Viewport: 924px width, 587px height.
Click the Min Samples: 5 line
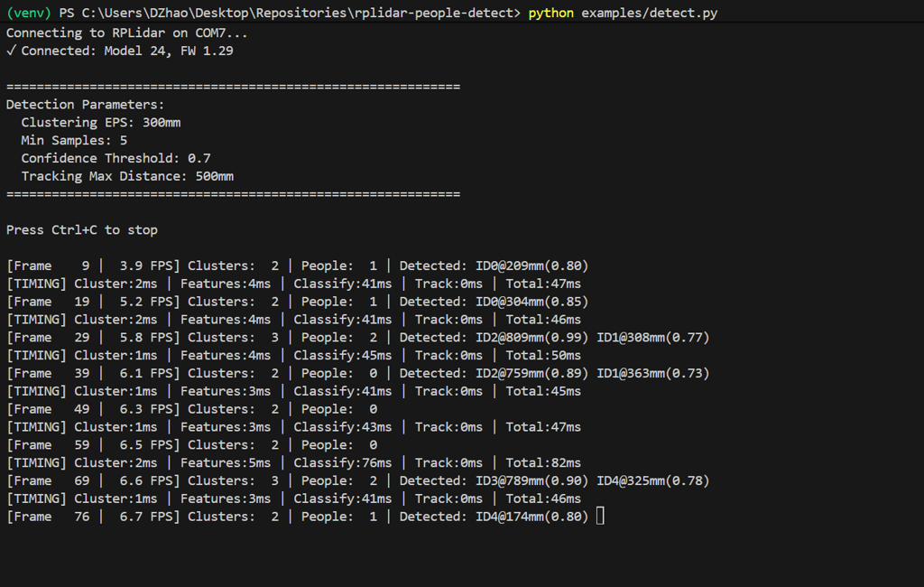click(74, 140)
